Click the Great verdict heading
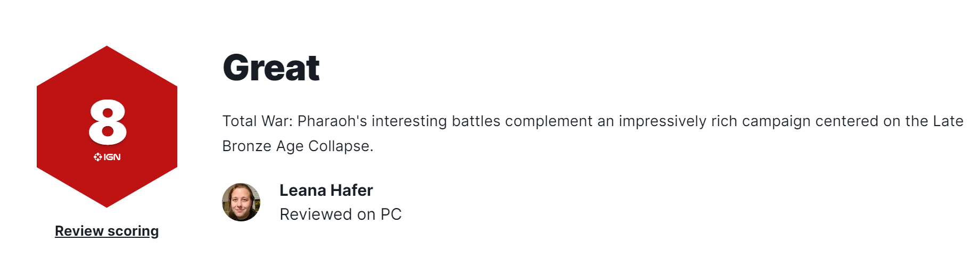This screenshot has width=980, height=257. click(271, 68)
